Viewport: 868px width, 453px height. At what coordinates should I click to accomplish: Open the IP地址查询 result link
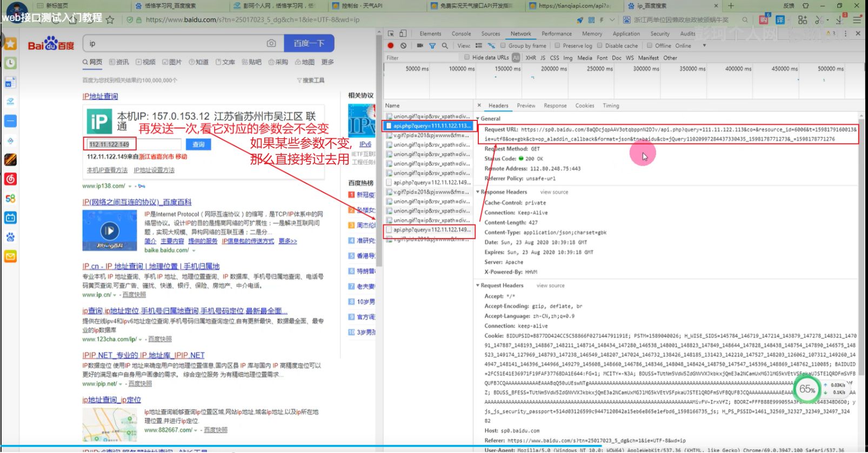(100, 97)
